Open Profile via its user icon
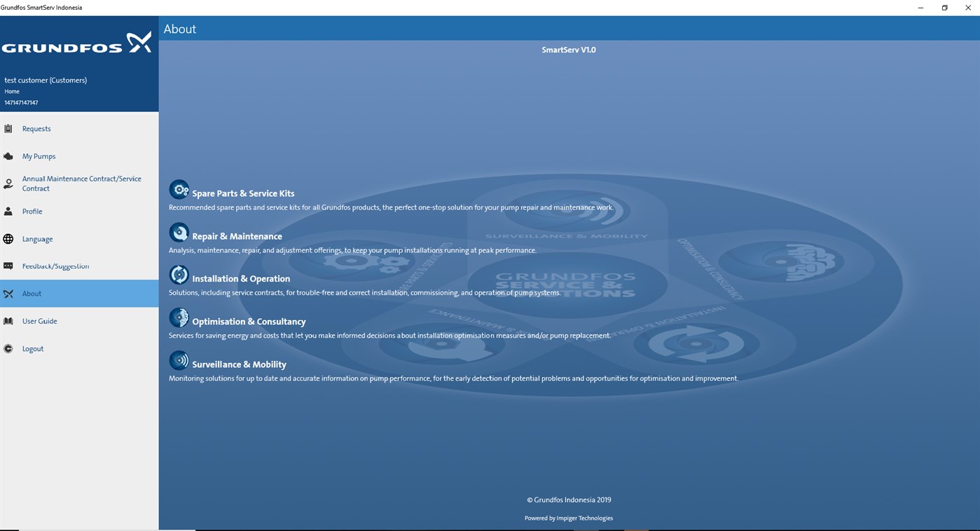This screenshot has height=531, width=980. point(8,211)
